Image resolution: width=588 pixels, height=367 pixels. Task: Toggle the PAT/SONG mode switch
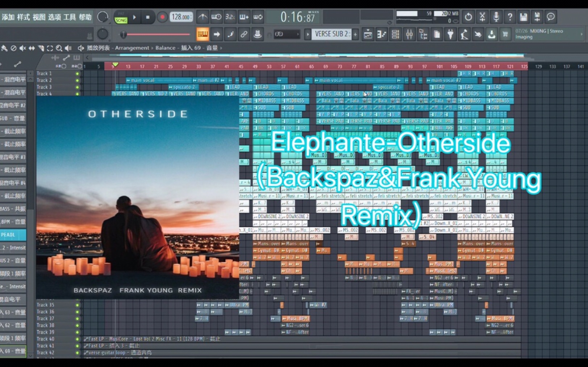(121, 17)
